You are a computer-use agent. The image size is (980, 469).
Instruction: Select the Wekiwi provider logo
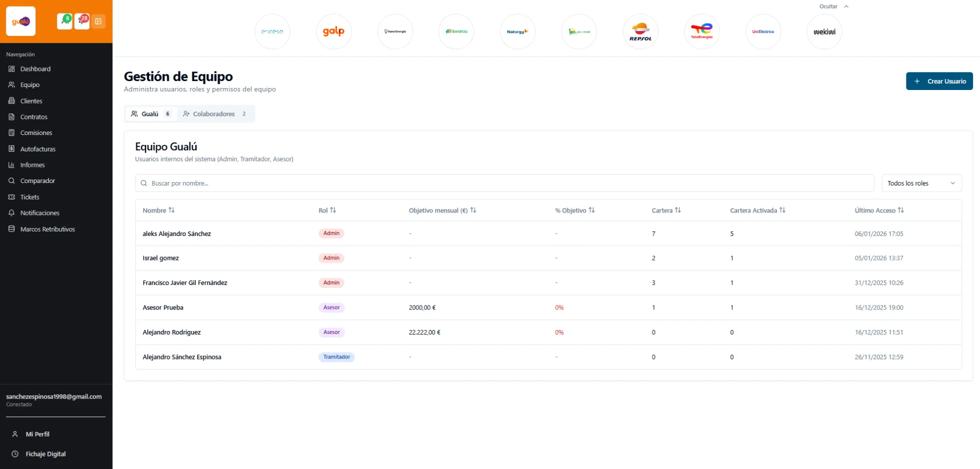[824, 31]
